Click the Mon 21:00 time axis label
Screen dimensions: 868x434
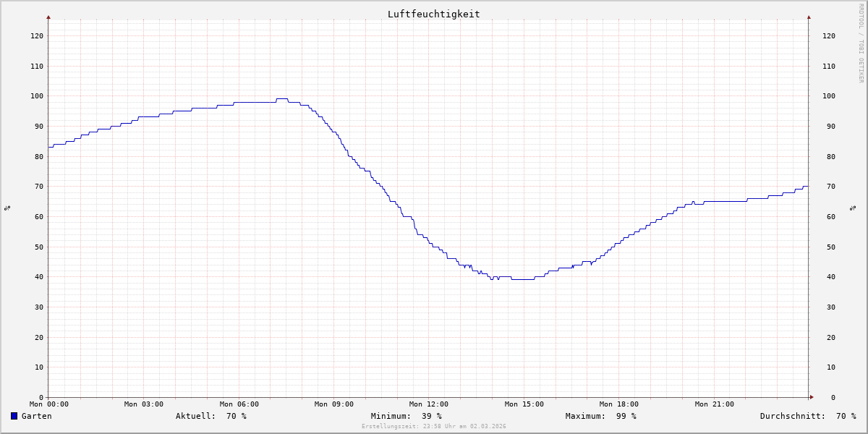714,404
